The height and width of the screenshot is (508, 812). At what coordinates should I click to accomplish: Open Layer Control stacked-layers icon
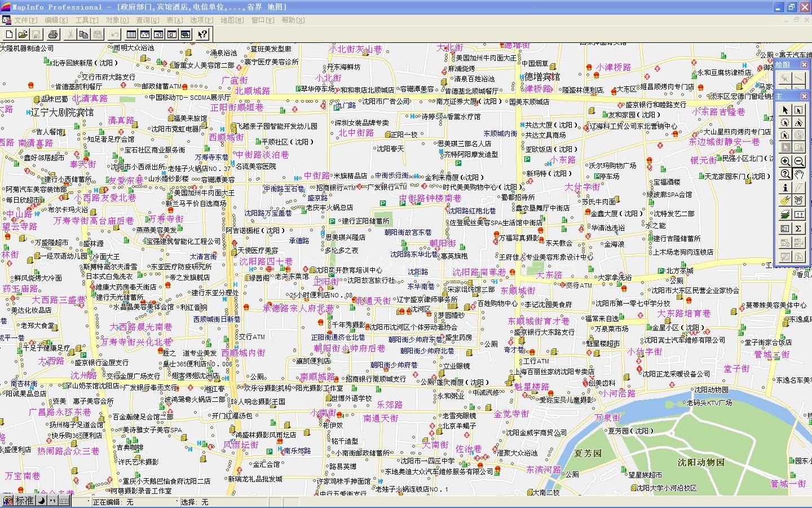pos(785,215)
